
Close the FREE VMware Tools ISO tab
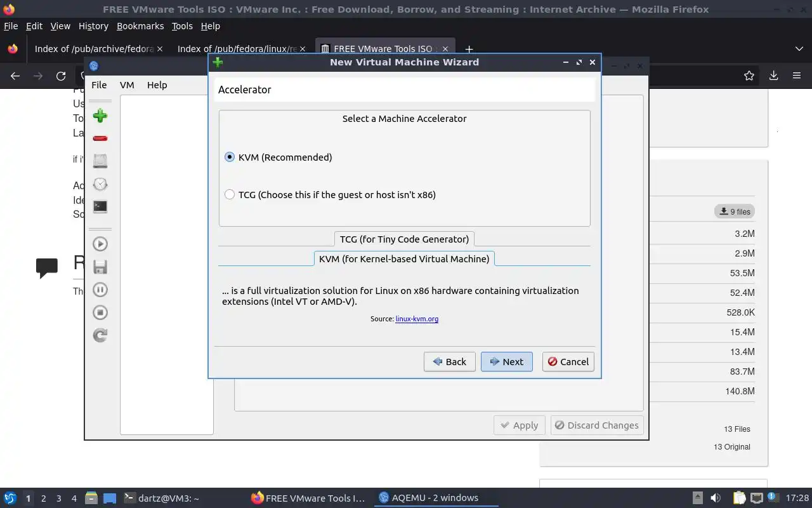[x=445, y=49]
